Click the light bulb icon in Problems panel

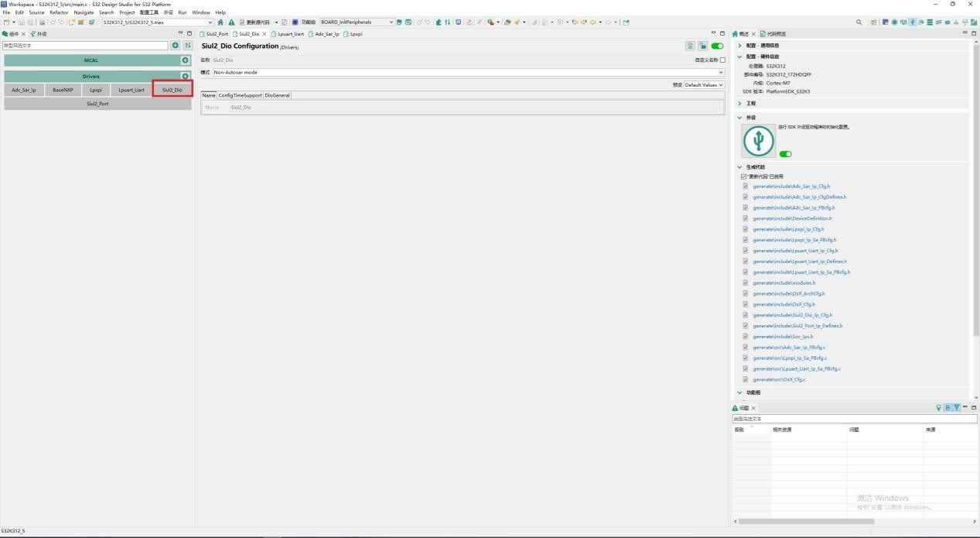pos(939,407)
